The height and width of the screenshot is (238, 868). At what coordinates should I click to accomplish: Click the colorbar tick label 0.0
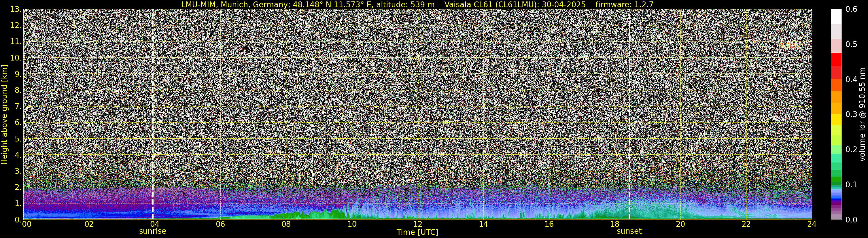click(852, 220)
